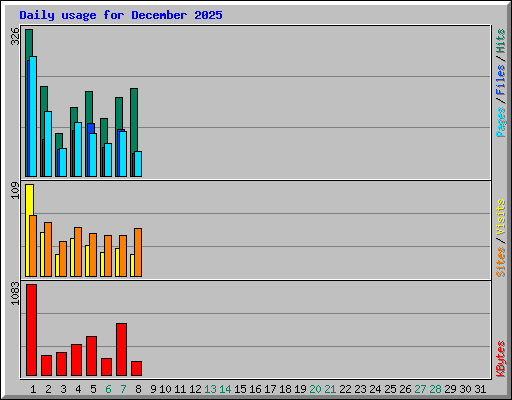This screenshot has width=512, height=400.
Task: Click day label 31 on the x-axis
Action: tap(480, 389)
